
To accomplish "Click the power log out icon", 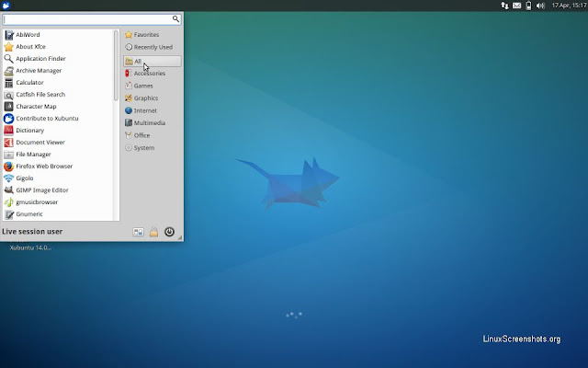I will tap(169, 232).
